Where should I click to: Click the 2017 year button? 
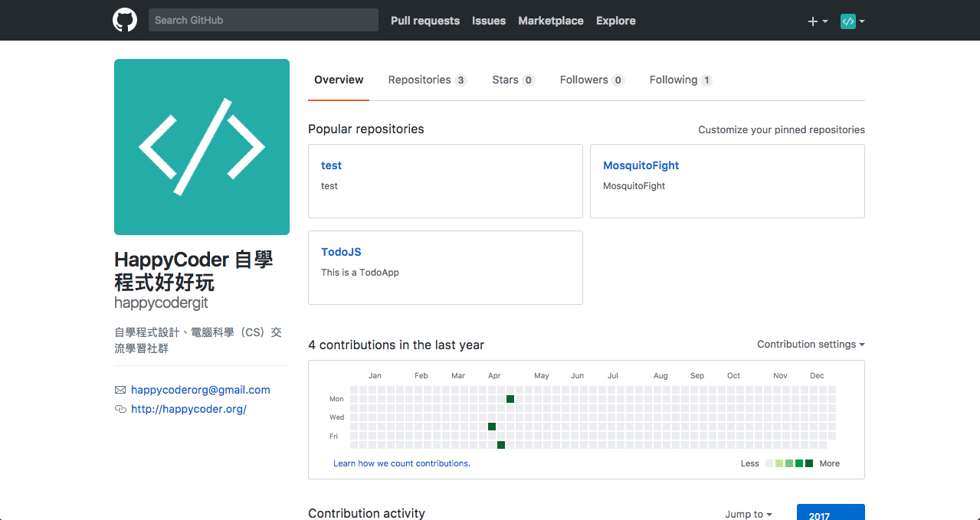pos(831,514)
